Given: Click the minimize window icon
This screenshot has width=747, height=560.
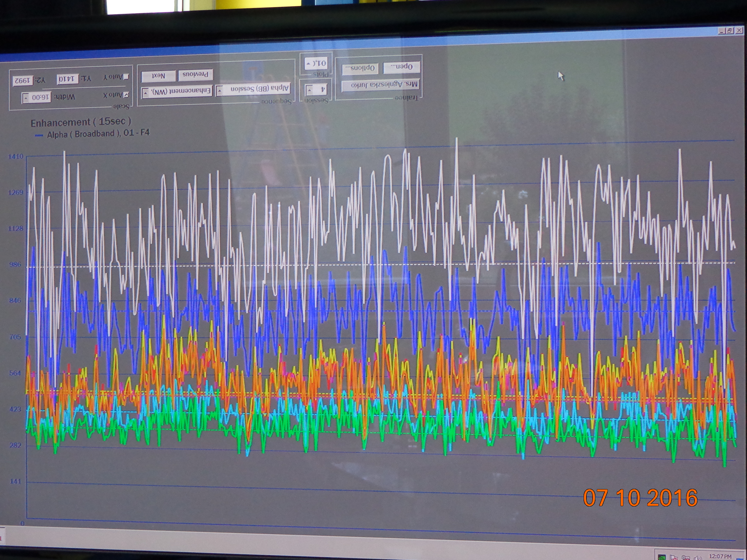Looking at the screenshot, I should 722,31.
